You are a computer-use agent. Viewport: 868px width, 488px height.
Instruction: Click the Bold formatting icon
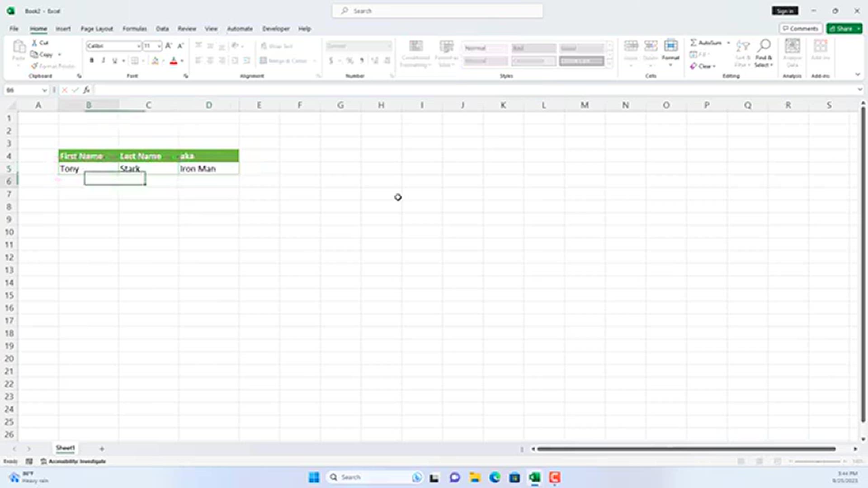point(92,61)
